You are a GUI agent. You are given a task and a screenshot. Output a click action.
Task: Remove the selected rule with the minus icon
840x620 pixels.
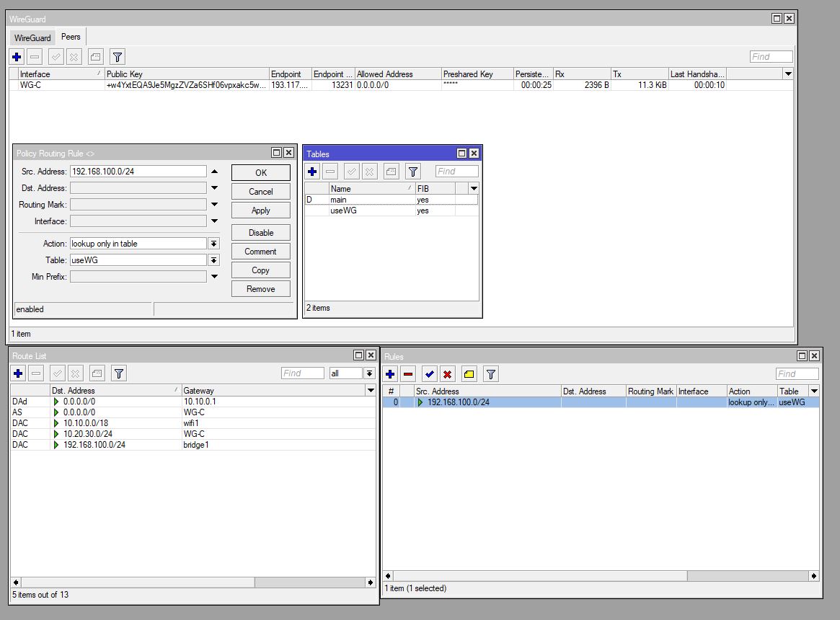click(x=408, y=373)
